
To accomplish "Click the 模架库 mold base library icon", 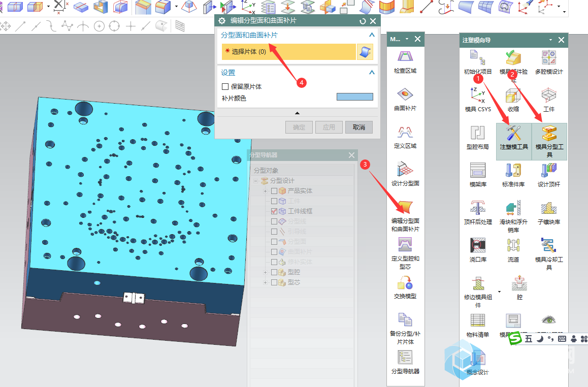I will (x=478, y=171).
